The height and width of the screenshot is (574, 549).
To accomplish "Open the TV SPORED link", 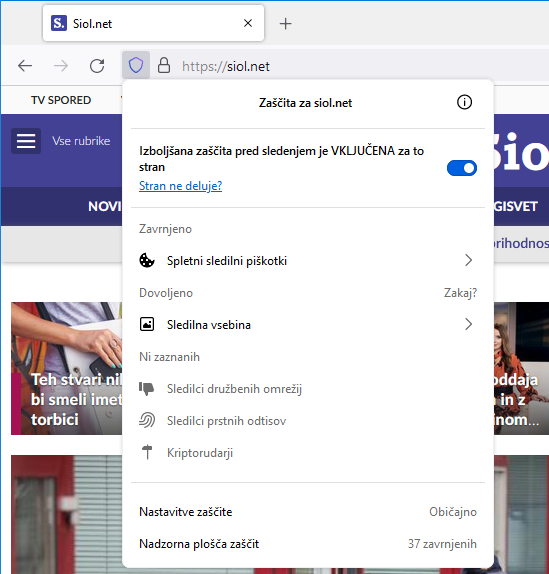I will (61, 100).
